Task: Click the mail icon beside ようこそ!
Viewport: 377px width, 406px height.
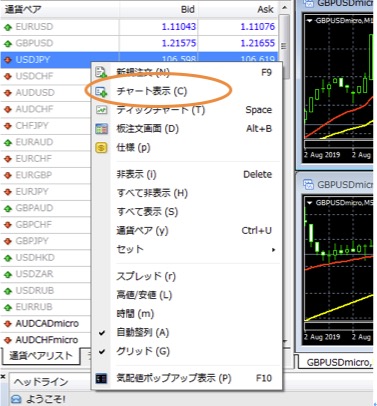Action: (16, 399)
